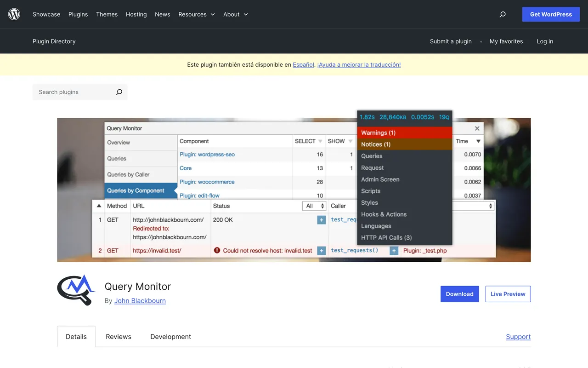Click the Query Monitor banner screenshot image
Image resolution: width=588 pixels, height=368 pixels.
294,186
